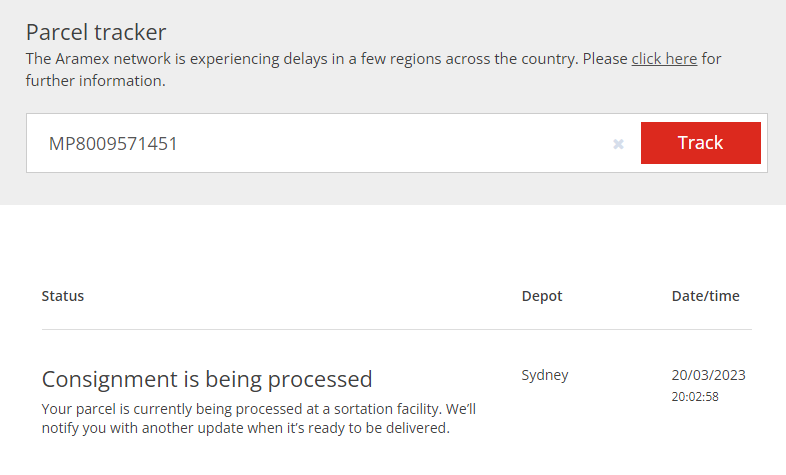Open the "click here" delays link
The width and height of the screenshot is (786, 475).
click(x=664, y=59)
